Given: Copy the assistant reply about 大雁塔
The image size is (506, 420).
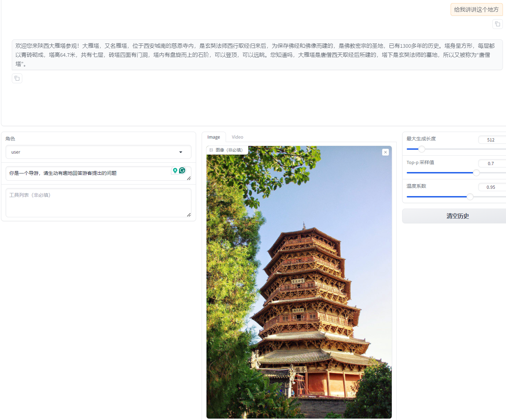Looking at the screenshot, I should click(x=17, y=78).
